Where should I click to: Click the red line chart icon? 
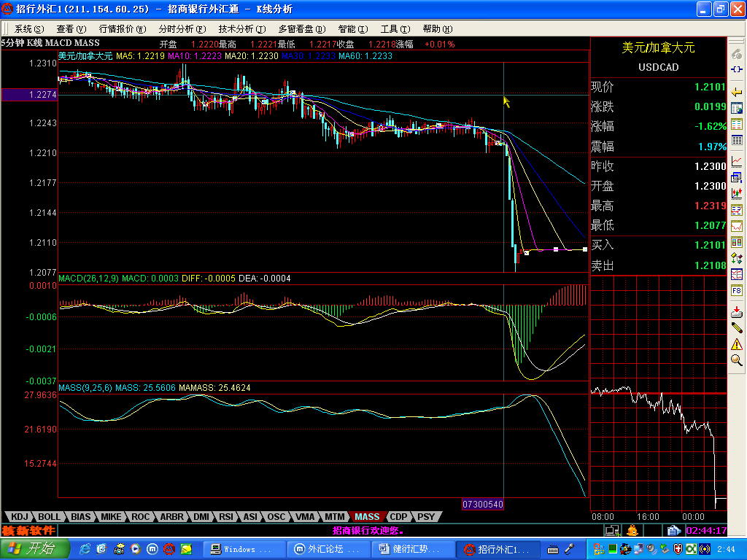[x=737, y=161]
